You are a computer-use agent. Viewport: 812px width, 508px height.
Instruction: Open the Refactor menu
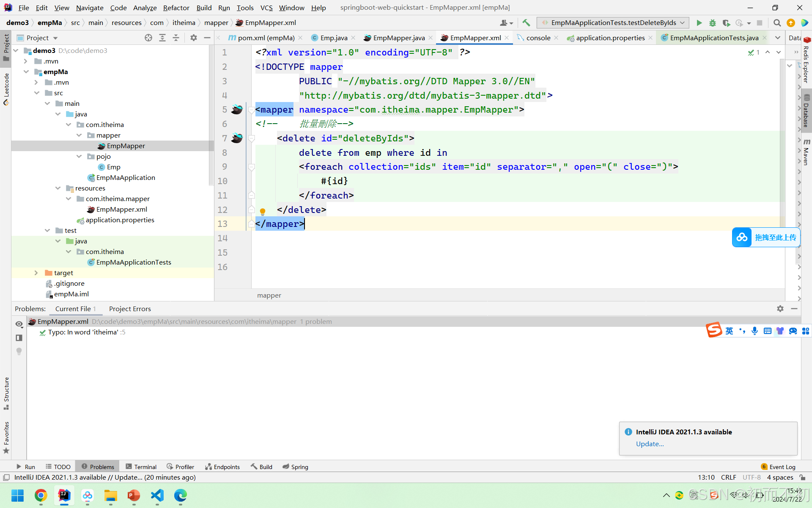pyautogui.click(x=176, y=8)
